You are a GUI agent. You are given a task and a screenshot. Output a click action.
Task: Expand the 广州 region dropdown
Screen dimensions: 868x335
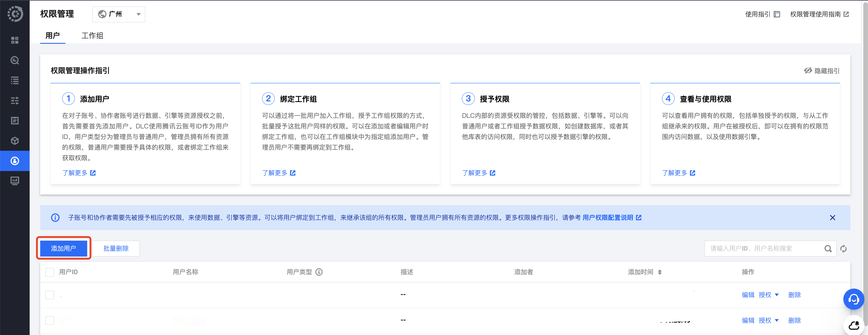tap(119, 14)
